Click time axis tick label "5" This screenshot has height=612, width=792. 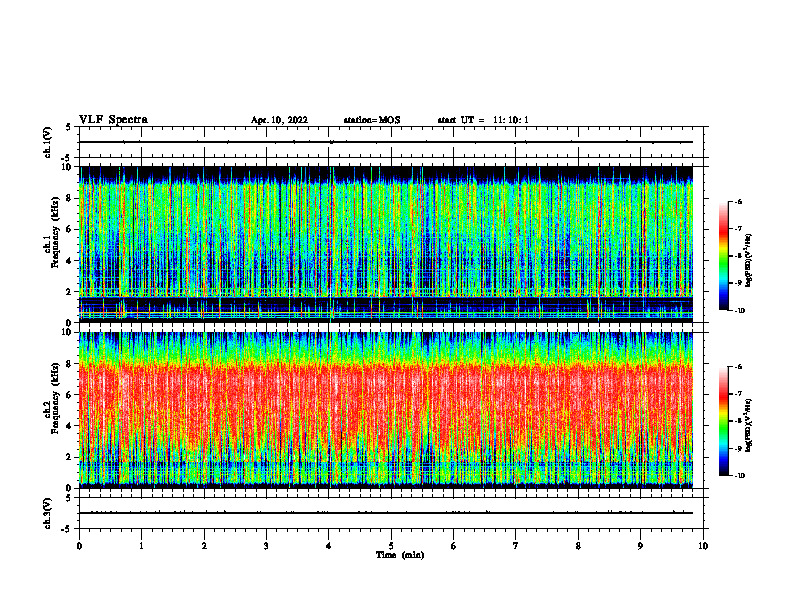pos(391,546)
